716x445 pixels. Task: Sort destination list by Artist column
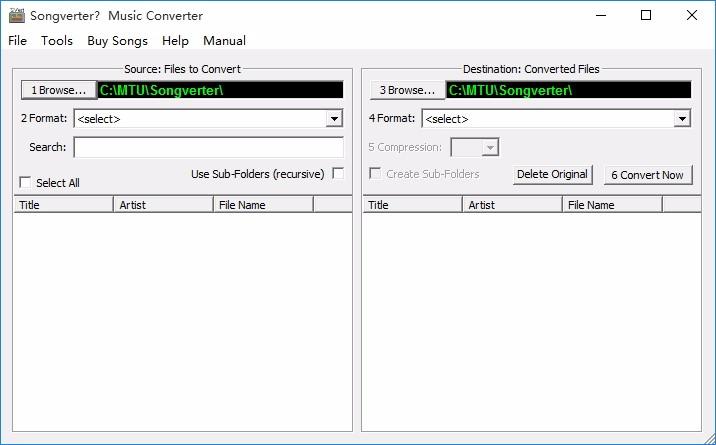(x=512, y=204)
